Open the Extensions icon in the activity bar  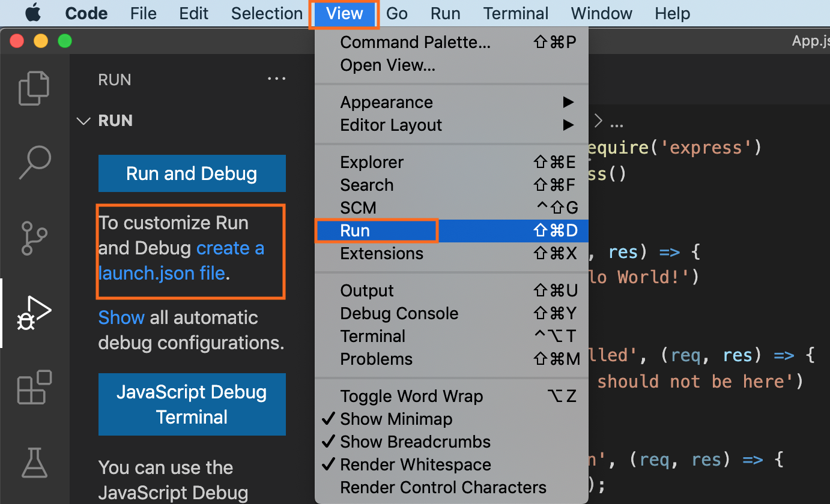coord(34,388)
